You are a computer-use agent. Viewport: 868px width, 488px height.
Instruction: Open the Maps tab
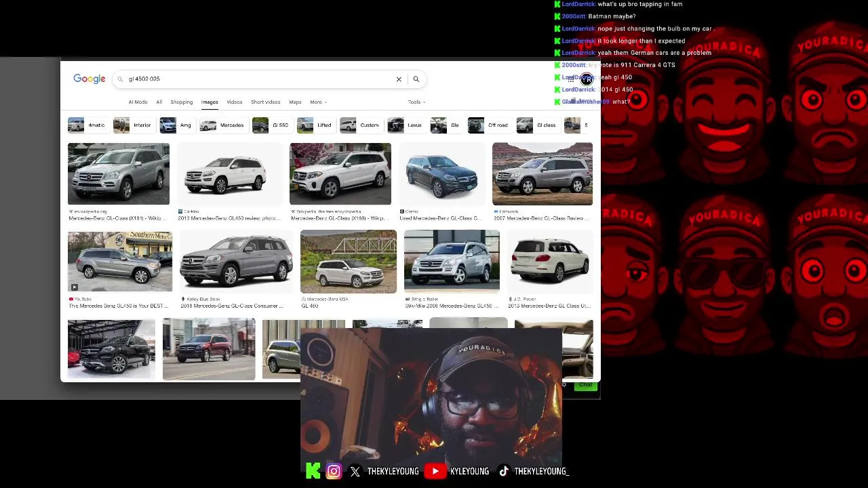tap(295, 102)
